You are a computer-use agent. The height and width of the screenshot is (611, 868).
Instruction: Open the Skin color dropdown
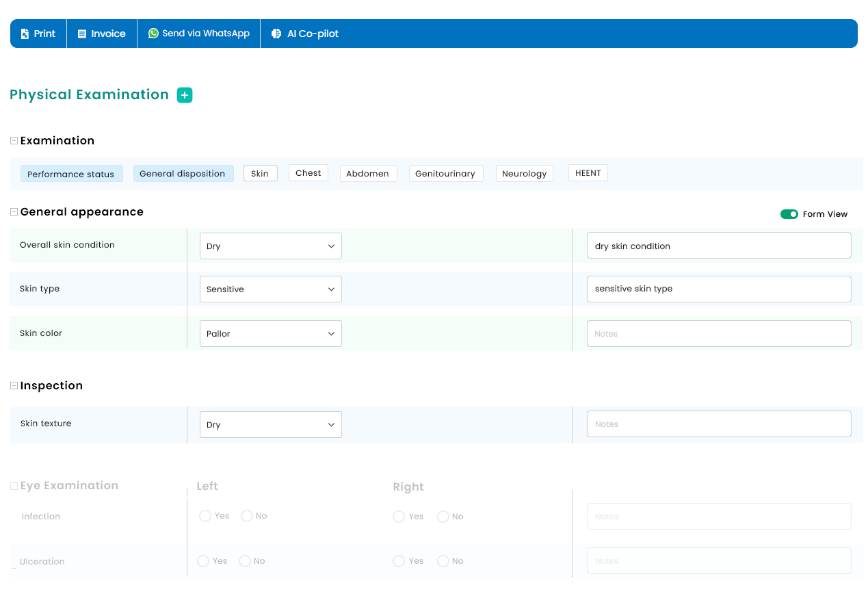point(270,334)
